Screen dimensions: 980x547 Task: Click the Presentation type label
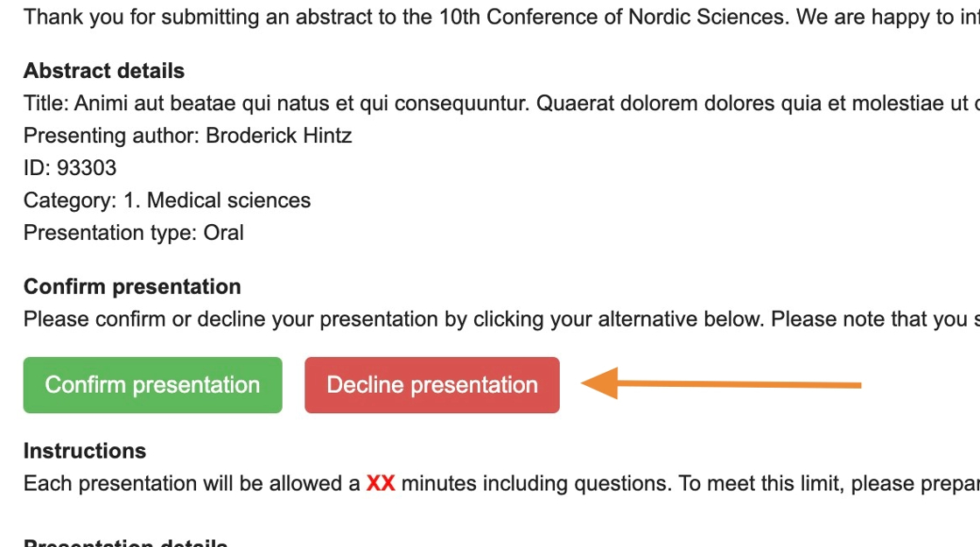(110, 233)
